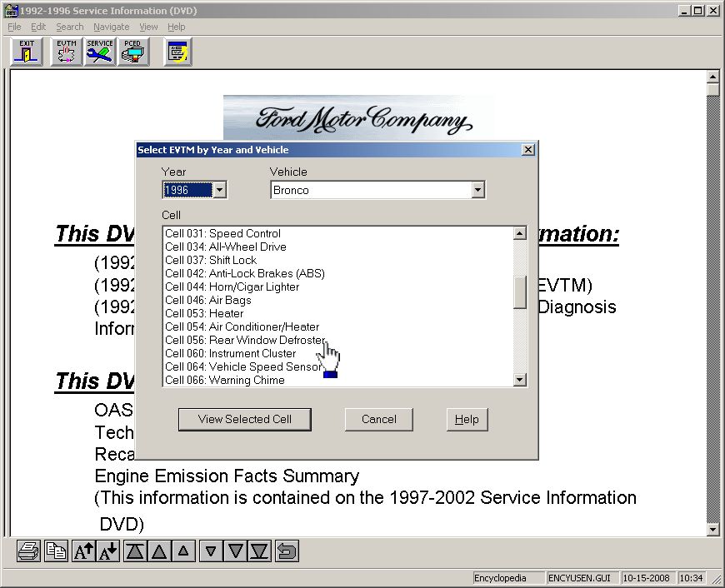725x588 pixels.
Task: Click the return/back arrow icon
Action: 287,551
